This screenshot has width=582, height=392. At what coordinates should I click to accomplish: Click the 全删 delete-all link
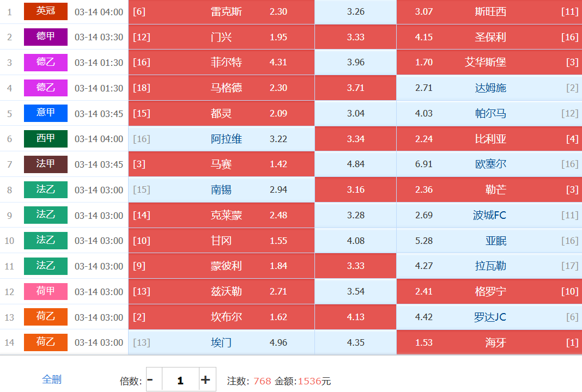click(x=52, y=379)
